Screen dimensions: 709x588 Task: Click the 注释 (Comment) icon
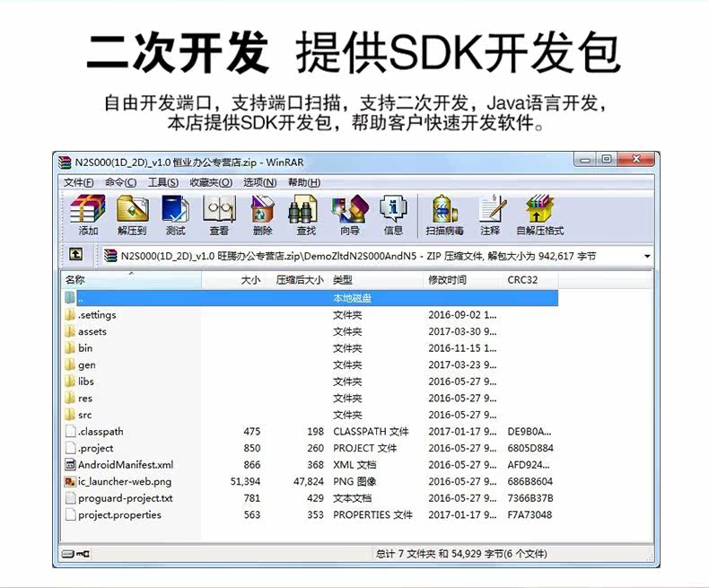[x=491, y=215]
